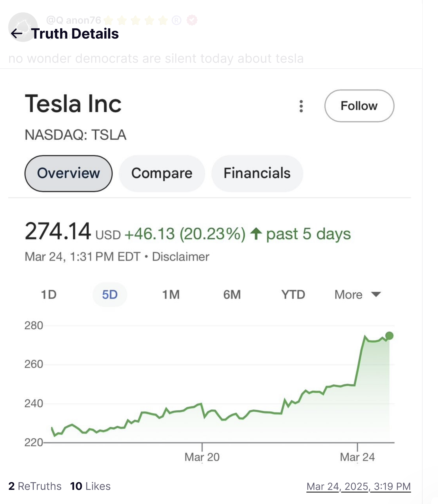Open the three-dot options menu

click(301, 106)
